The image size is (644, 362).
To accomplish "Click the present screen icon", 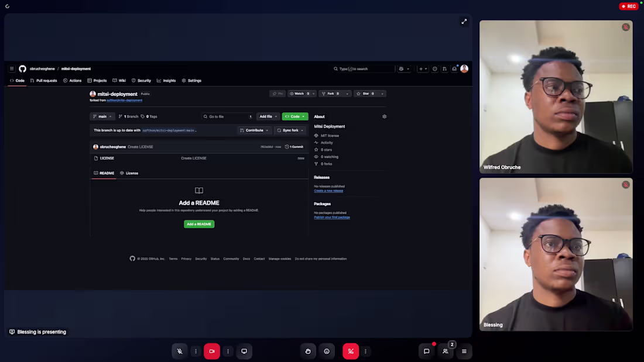I will pyautogui.click(x=244, y=351).
